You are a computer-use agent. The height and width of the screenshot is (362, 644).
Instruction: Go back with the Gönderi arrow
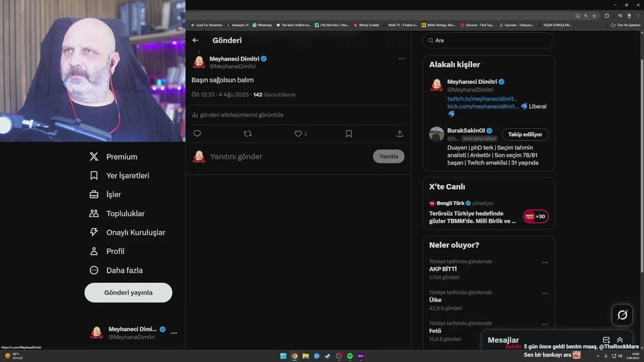195,40
